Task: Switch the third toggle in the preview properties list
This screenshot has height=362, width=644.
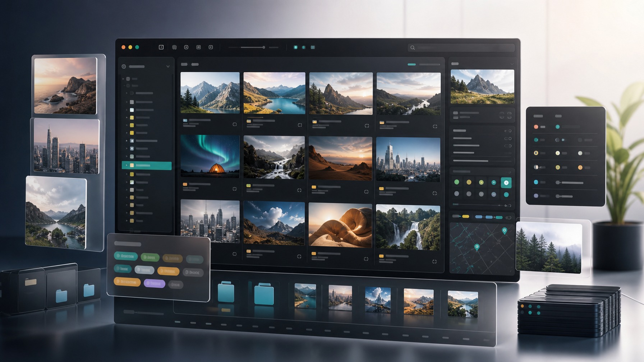Action: [x=508, y=146]
